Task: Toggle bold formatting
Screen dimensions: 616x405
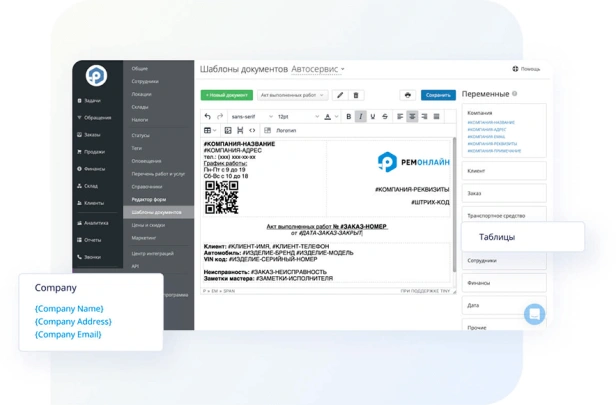Action: click(349, 117)
